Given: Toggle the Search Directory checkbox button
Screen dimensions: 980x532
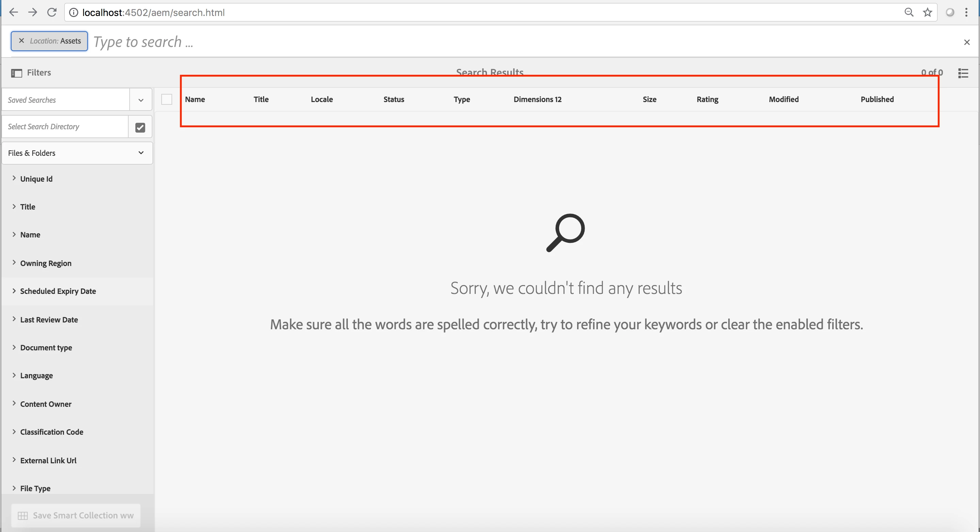Looking at the screenshot, I should tap(140, 127).
